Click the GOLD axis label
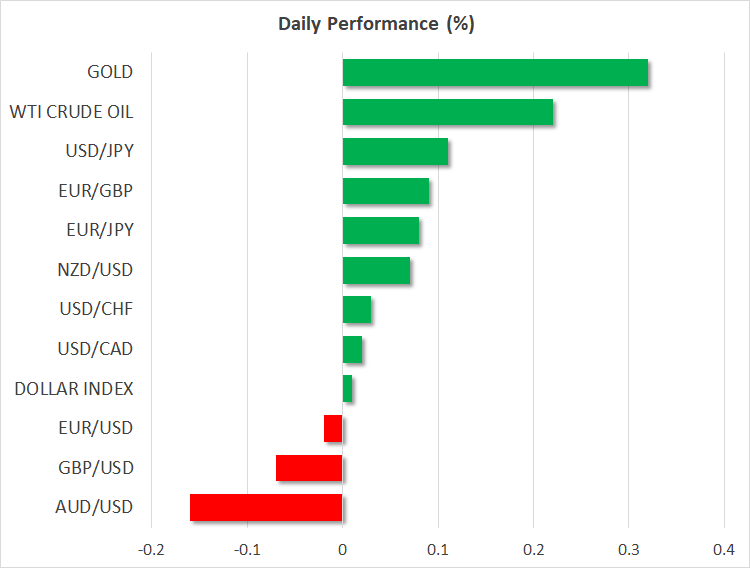The height and width of the screenshot is (568, 750). pyautogui.click(x=110, y=72)
